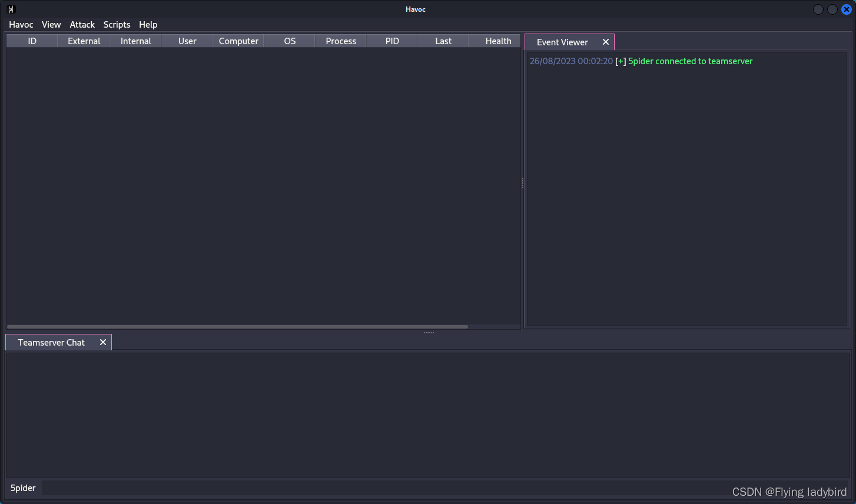Open the Help menu
856x504 pixels.
tap(148, 25)
